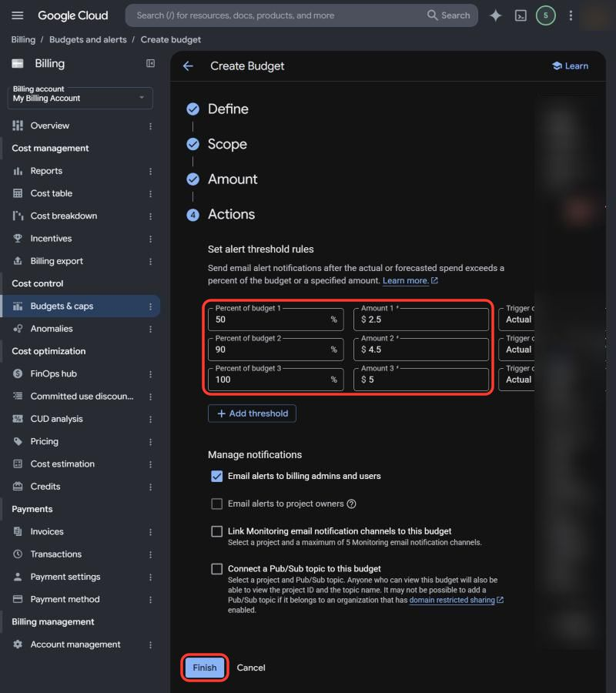
Task: Click the Cost estimation calculator icon
Action: point(18,464)
